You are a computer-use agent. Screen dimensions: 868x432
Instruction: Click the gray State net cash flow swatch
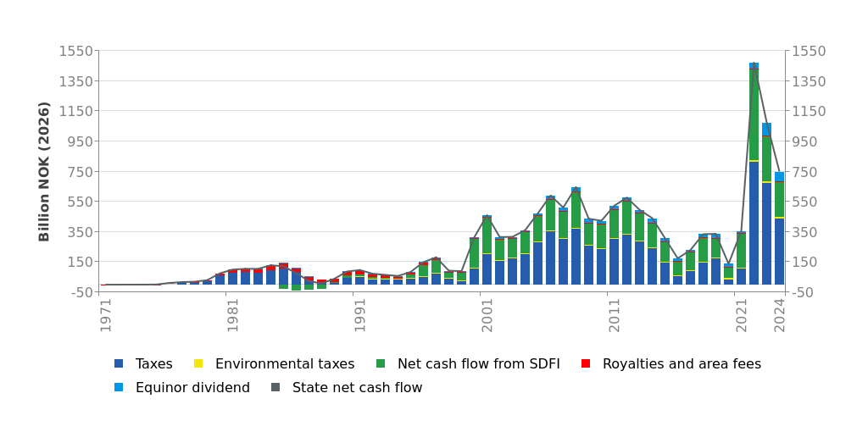pyautogui.click(x=275, y=388)
